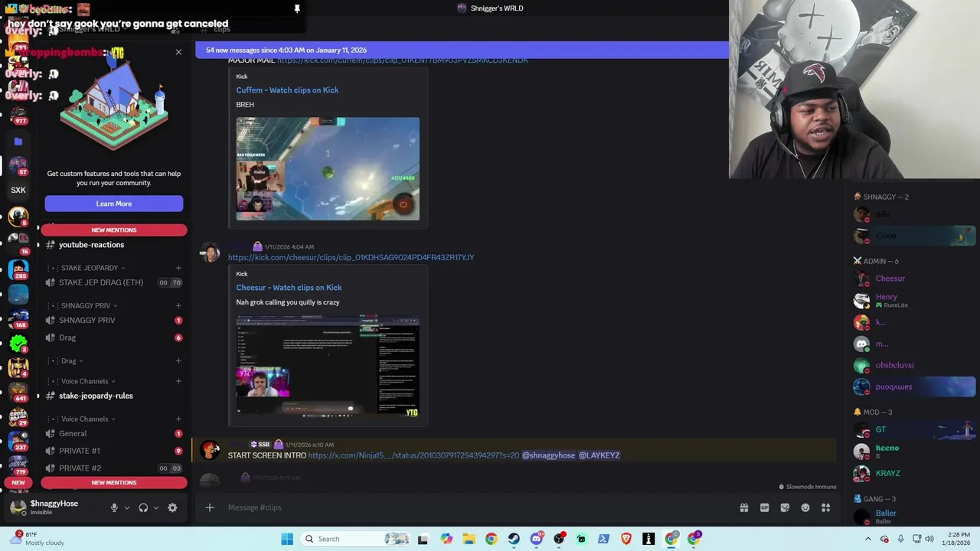980x551 pixels.
Task: Open the x.com Ninja15 status link
Action: point(413,455)
